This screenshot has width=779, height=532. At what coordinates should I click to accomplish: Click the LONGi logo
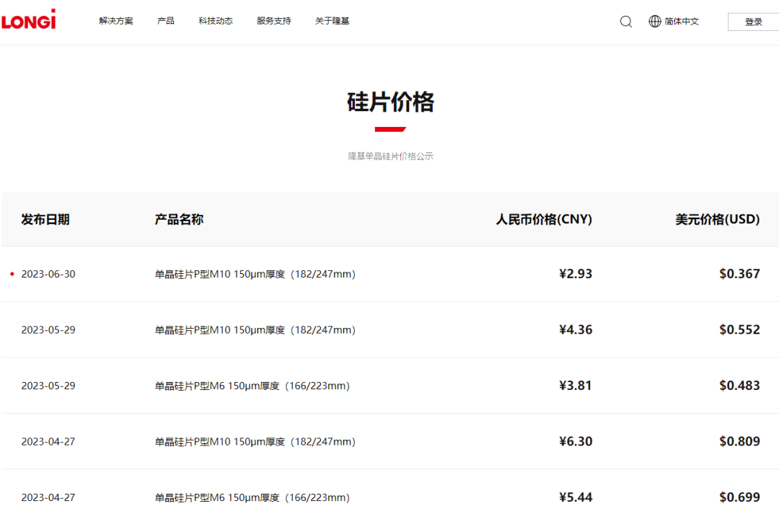tap(28, 20)
